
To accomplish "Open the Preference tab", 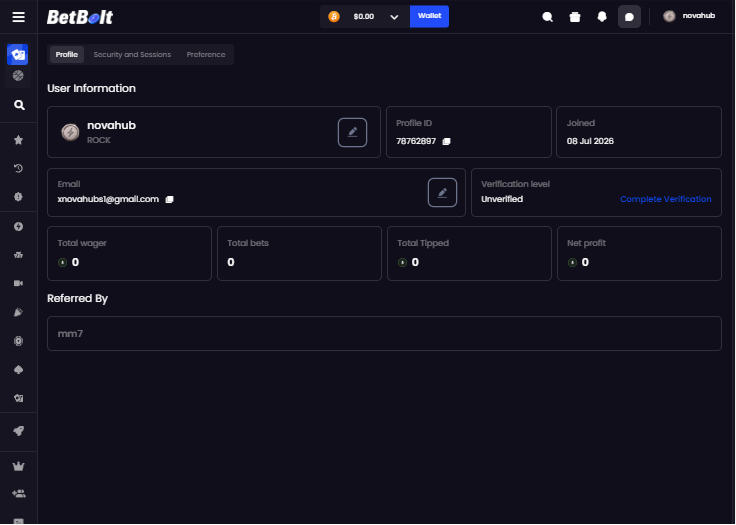I will [206, 54].
